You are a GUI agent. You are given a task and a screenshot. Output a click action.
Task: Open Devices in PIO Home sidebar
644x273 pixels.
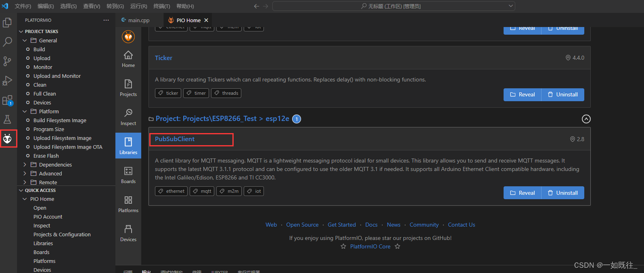(128, 233)
